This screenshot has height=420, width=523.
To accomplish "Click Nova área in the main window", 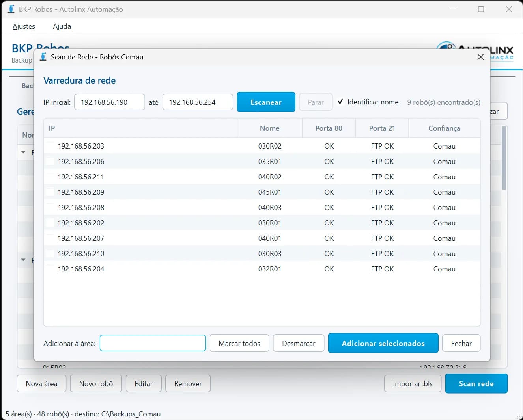I will point(41,383).
